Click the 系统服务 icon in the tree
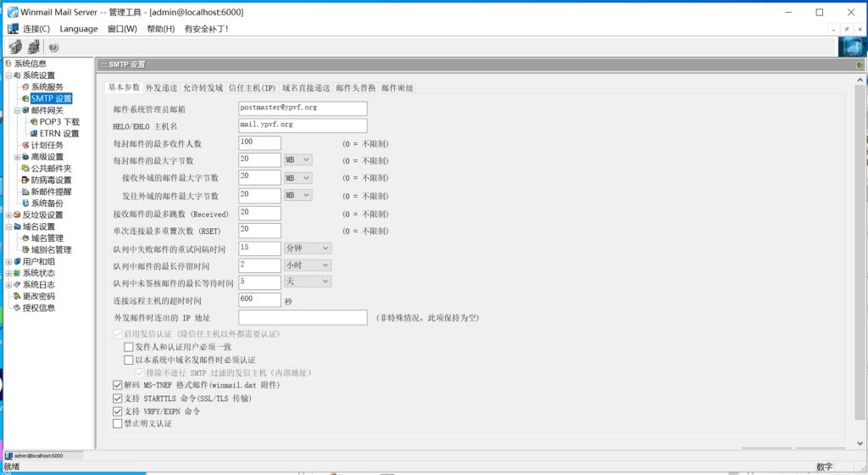 click(25, 87)
